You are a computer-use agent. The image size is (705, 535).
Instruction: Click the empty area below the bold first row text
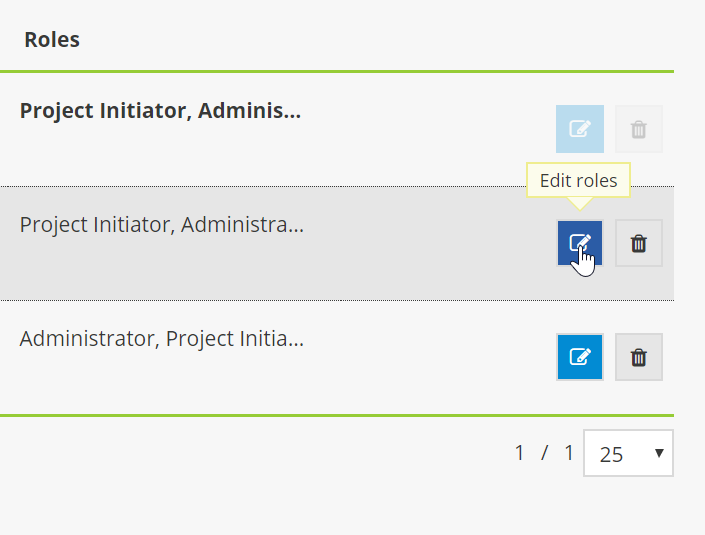160,155
